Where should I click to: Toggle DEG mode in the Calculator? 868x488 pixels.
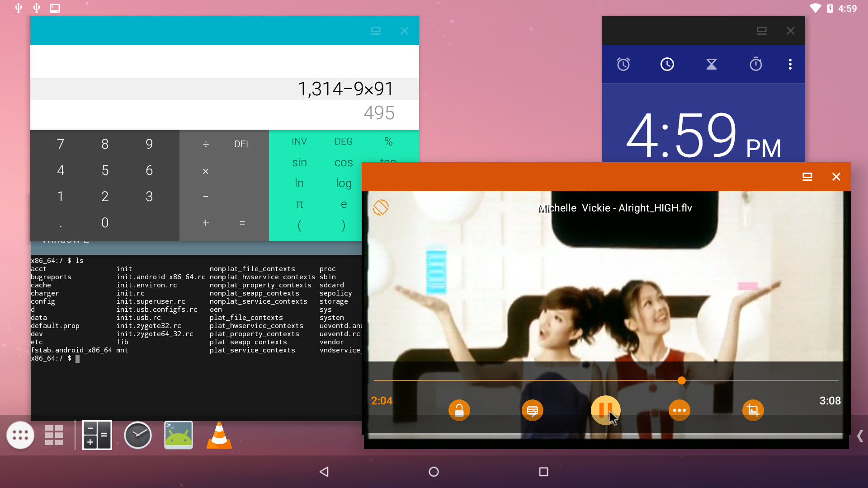[x=343, y=141]
